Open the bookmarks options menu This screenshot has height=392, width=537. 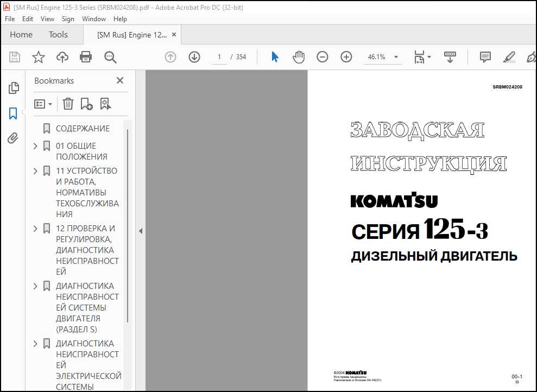(x=43, y=104)
